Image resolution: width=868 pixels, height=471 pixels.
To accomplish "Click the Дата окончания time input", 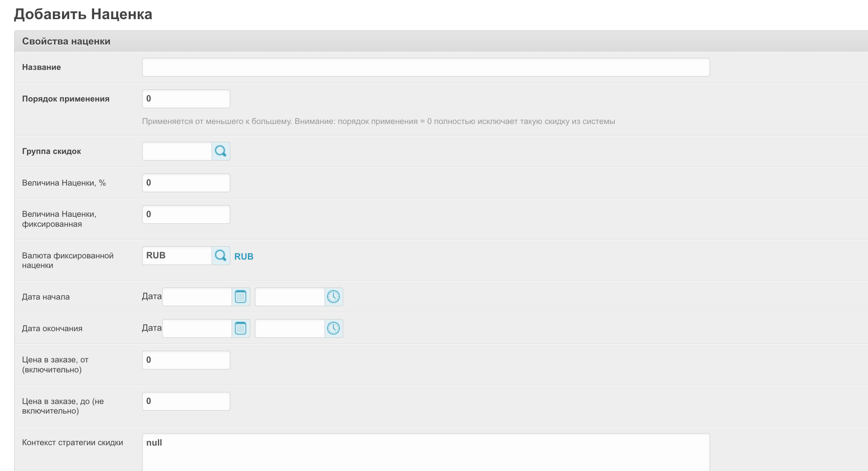I will [289, 328].
